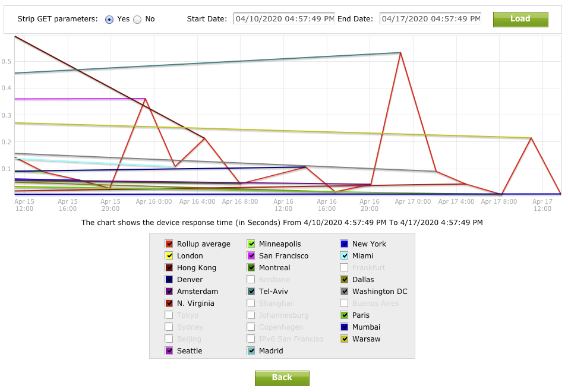Check the Sydney checkbox
The image size is (568, 392).
[x=169, y=327]
